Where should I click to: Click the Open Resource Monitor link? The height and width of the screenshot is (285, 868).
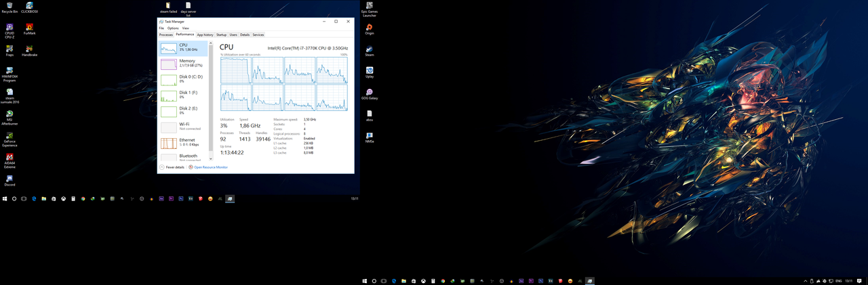[x=210, y=167]
